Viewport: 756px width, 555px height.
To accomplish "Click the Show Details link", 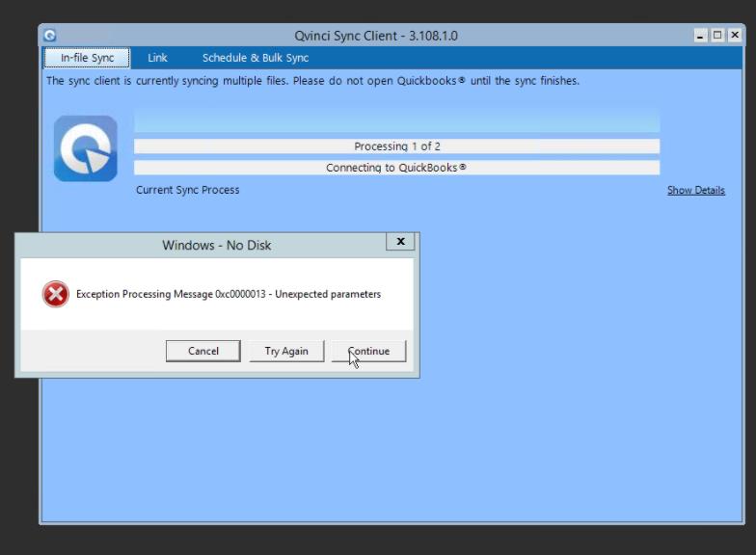I will [695, 191].
